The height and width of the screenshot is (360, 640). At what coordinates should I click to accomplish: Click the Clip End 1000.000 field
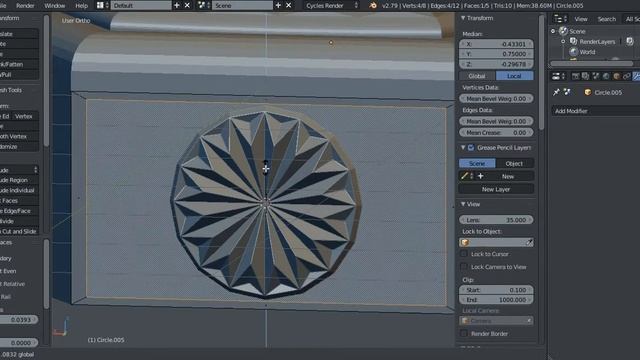[496, 300]
